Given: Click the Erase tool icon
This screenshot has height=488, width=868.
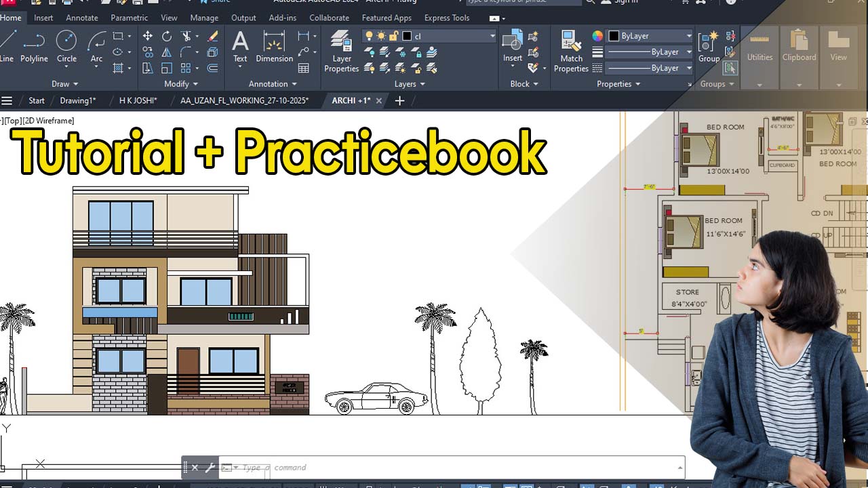Looking at the screenshot, I should pyautogui.click(x=212, y=36).
